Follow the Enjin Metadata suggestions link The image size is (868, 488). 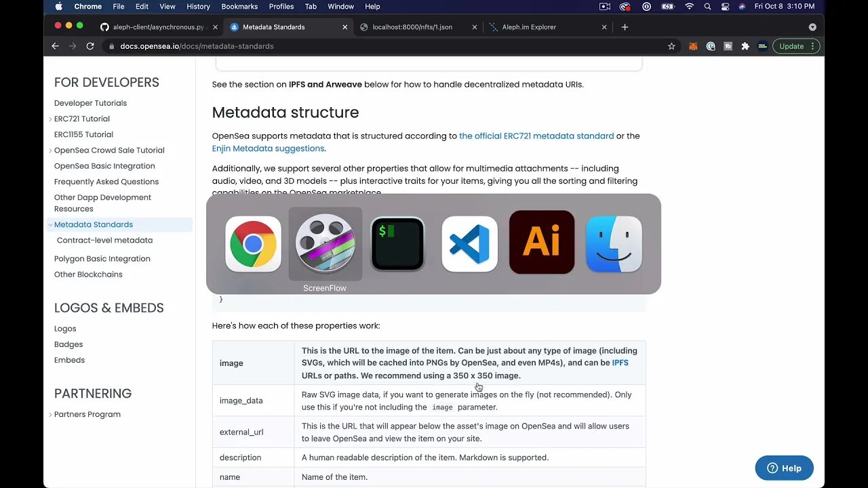click(x=269, y=148)
